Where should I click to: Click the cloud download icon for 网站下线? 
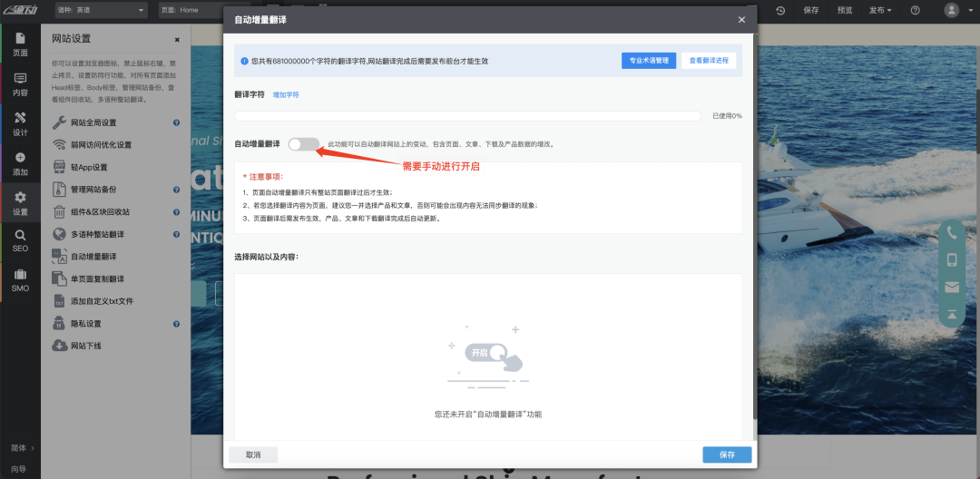(59, 346)
